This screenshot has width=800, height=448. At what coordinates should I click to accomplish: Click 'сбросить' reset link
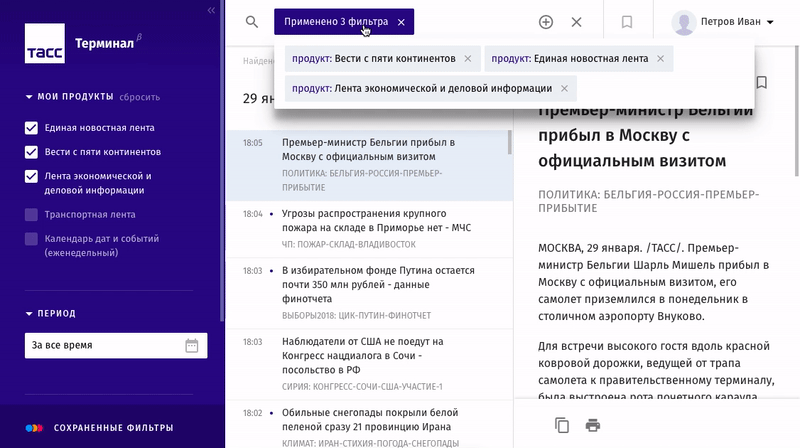coord(139,97)
